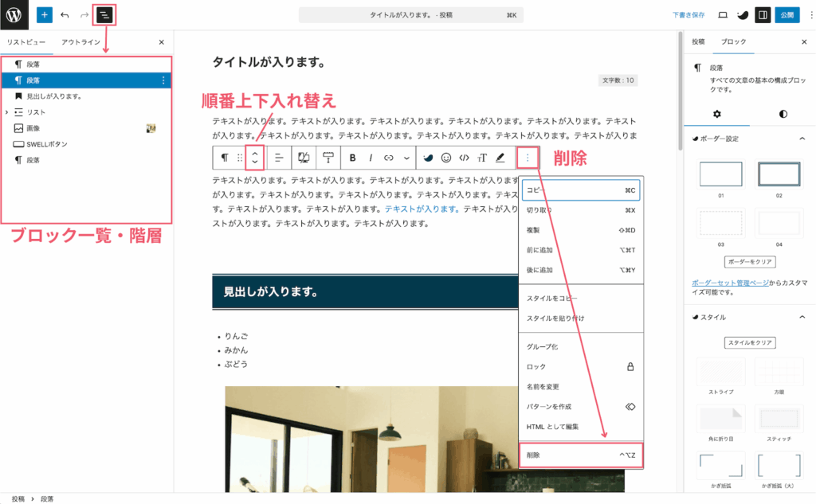Choose グループ化 from block menu
Viewport: 816px width, 504px height.
pyautogui.click(x=581, y=346)
